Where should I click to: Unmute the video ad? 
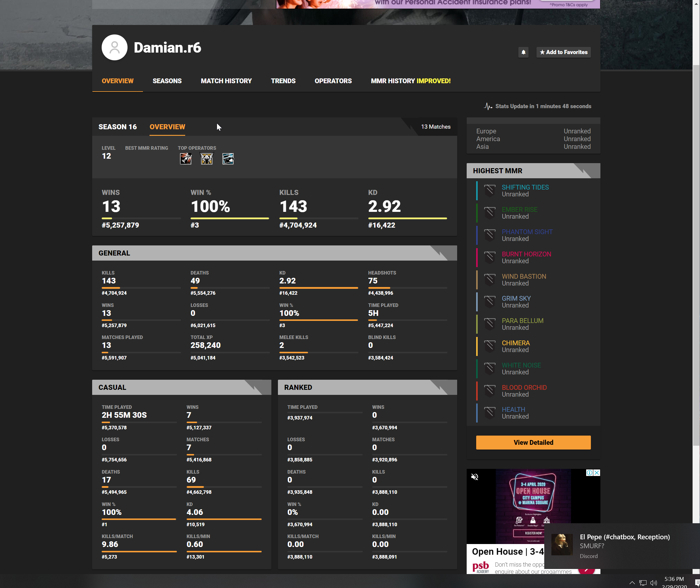pos(475,477)
